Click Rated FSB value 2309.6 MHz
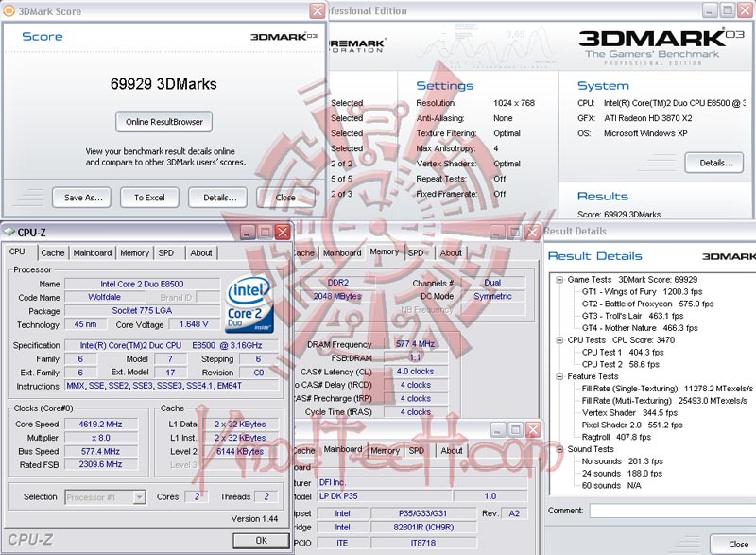This screenshot has width=756, height=555. [101, 464]
